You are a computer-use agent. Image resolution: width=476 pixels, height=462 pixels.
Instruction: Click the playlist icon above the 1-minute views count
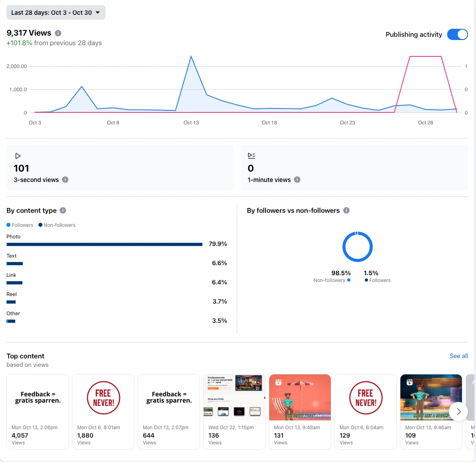click(252, 156)
